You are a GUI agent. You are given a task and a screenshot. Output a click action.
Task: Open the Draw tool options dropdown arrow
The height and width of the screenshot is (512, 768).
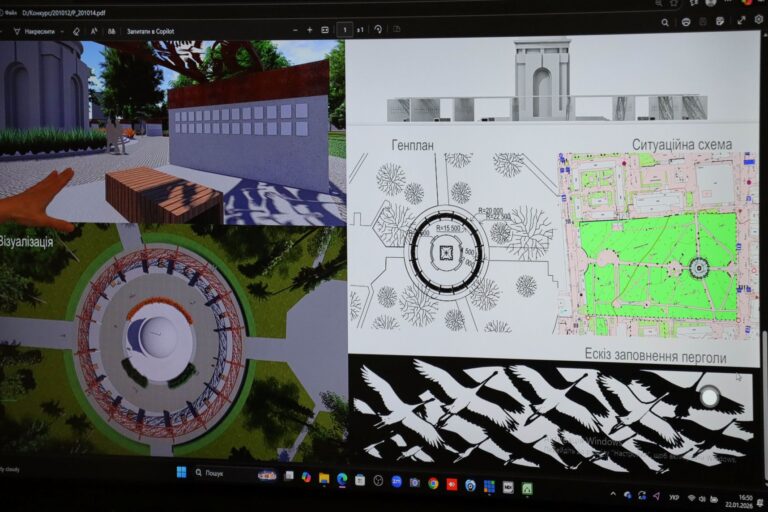(62, 31)
